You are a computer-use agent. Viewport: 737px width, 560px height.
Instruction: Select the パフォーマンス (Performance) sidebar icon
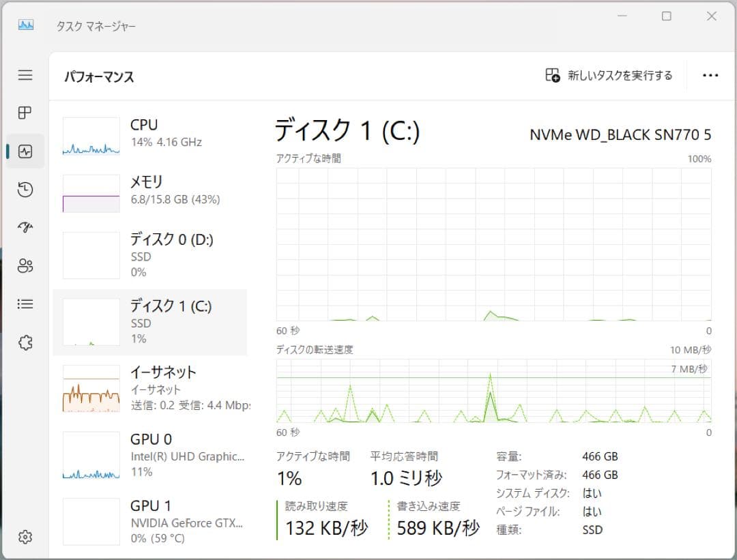(x=25, y=151)
